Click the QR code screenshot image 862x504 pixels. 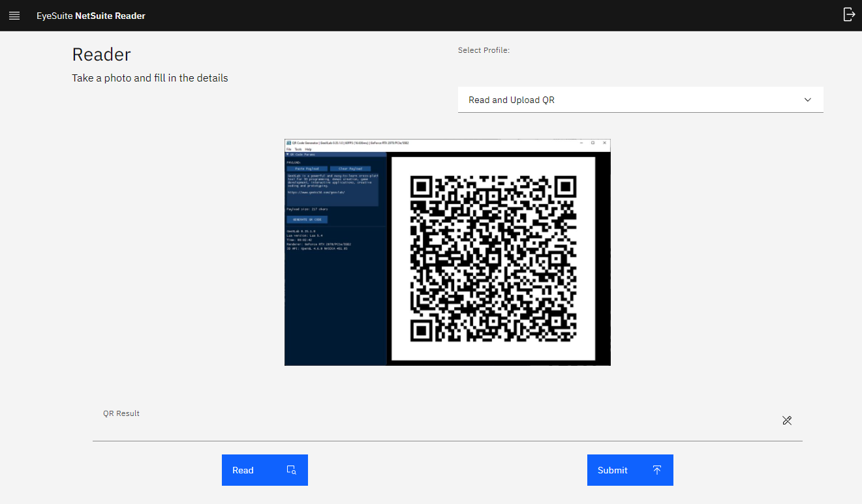point(448,252)
